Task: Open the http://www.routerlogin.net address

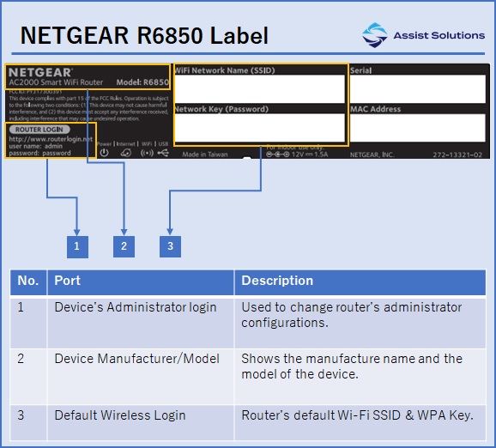Action: (51, 139)
